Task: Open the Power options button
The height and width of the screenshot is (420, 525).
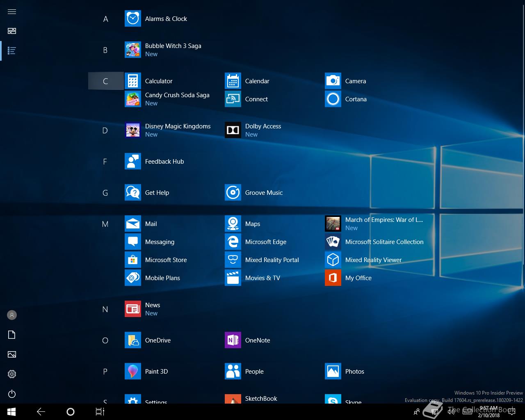Action: [x=12, y=394]
